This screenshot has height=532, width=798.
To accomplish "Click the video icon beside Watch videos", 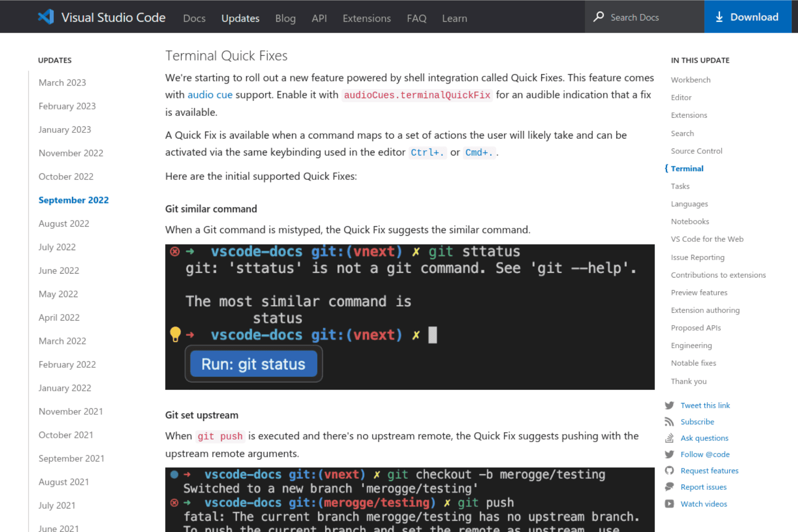I will (x=670, y=504).
